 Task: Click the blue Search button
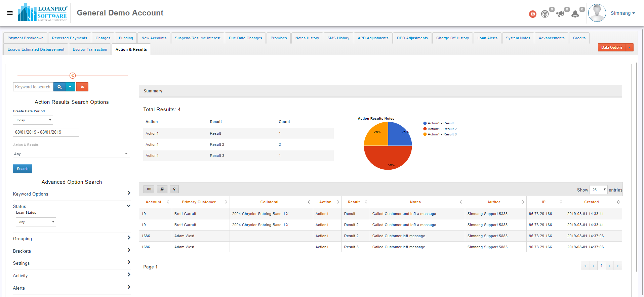pyautogui.click(x=23, y=169)
